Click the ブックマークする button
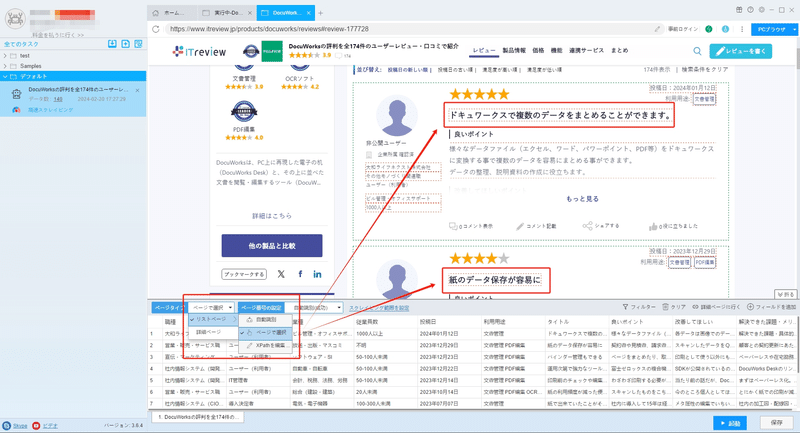 point(244,274)
